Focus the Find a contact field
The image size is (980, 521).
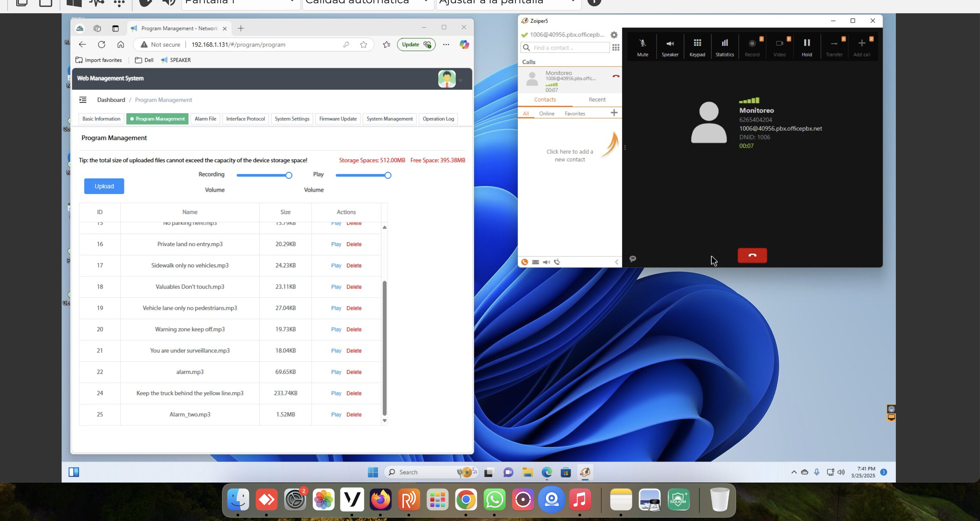565,48
